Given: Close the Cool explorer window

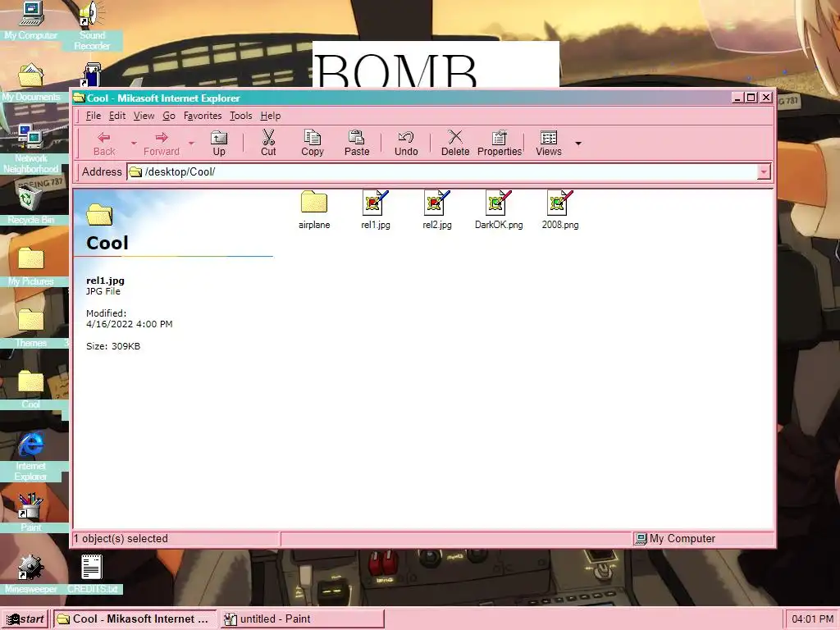Looking at the screenshot, I should (x=766, y=98).
